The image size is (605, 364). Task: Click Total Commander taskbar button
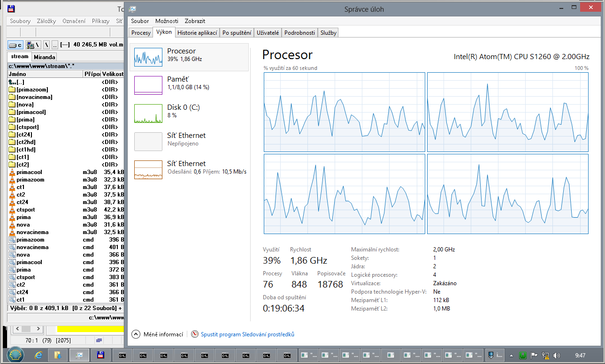pos(100,355)
